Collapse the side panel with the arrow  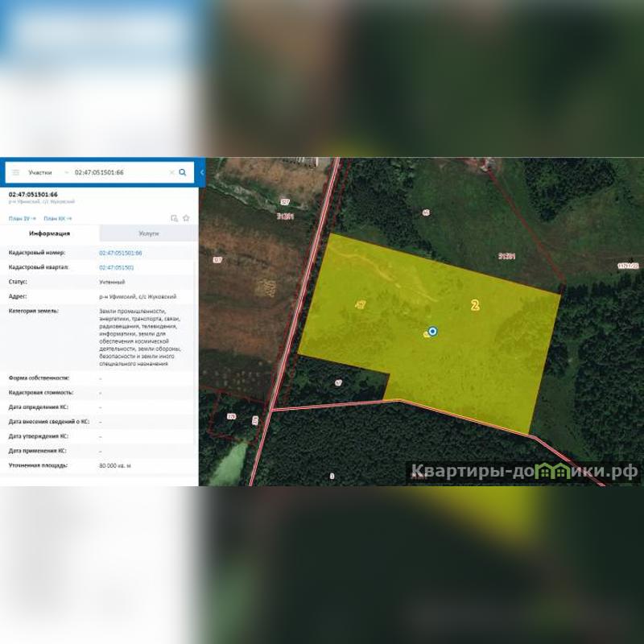pyautogui.click(x=202, y=172)
